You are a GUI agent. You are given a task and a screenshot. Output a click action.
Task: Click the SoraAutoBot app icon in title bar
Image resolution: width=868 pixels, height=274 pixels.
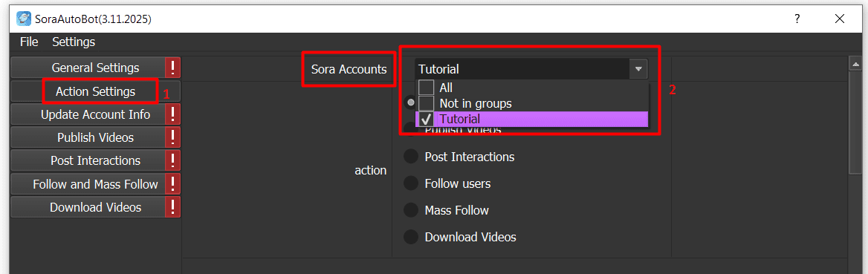pyautogui.click(x=23, y=19)
